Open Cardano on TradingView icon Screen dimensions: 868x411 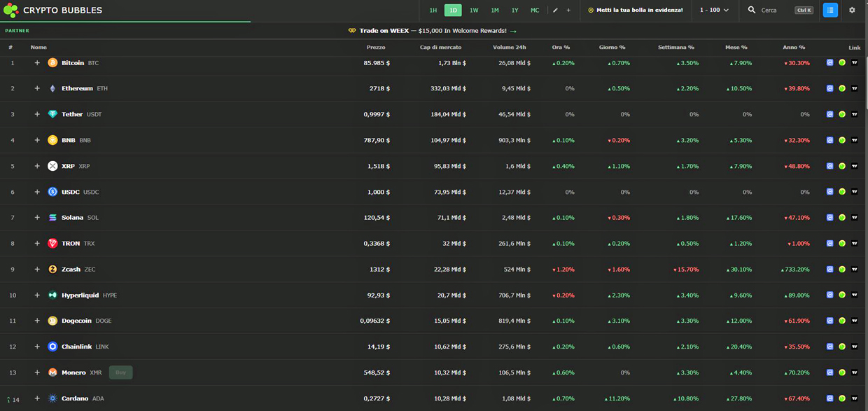[x=854, y=398]
